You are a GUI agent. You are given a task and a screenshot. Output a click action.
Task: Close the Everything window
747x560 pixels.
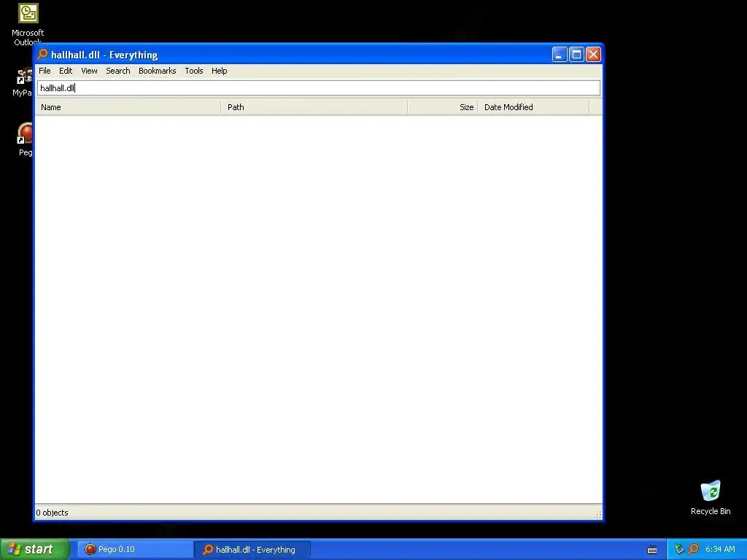point(593,55)
